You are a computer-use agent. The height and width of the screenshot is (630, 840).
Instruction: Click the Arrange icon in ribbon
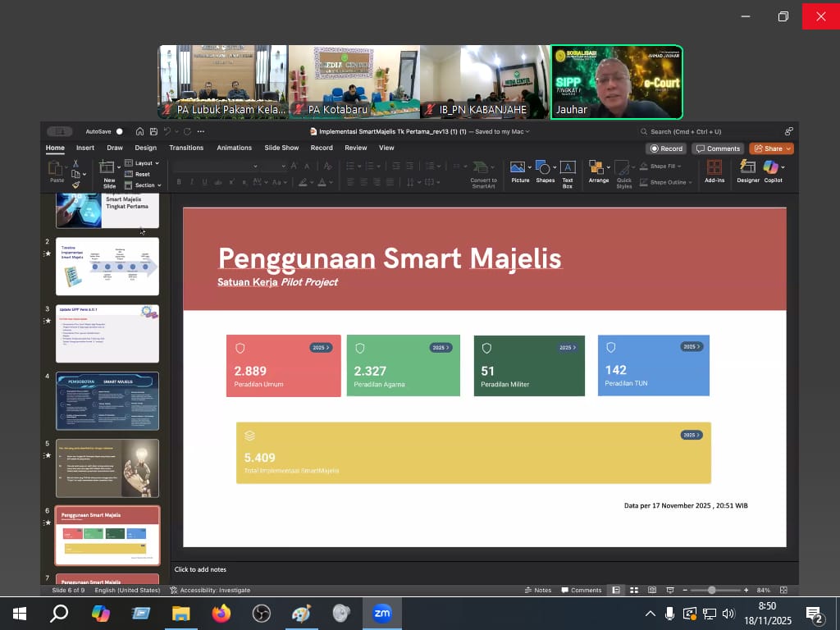[597, 168]
